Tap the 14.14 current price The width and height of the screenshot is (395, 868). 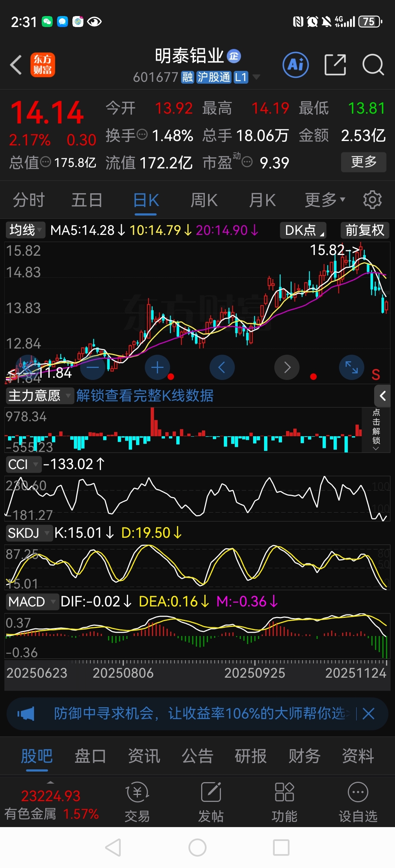(x=47, y=113)
